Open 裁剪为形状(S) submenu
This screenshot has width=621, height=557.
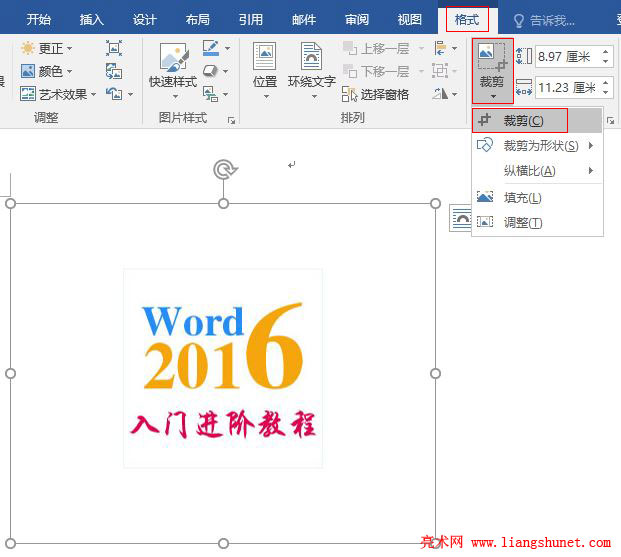(x=537, y=145)
